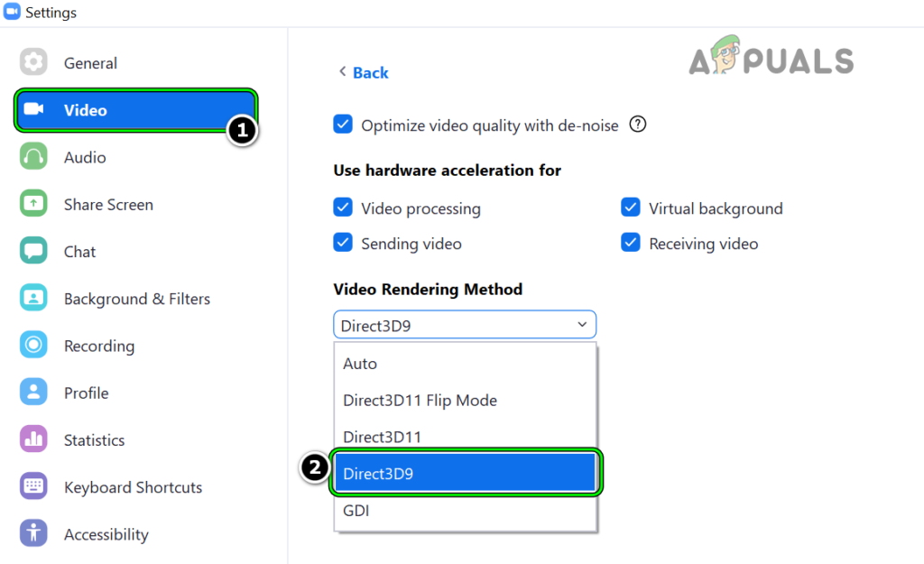Screen dimensions: 924x564
Task: Click the Recording icon in sidebar
Action: click(33, 346)
